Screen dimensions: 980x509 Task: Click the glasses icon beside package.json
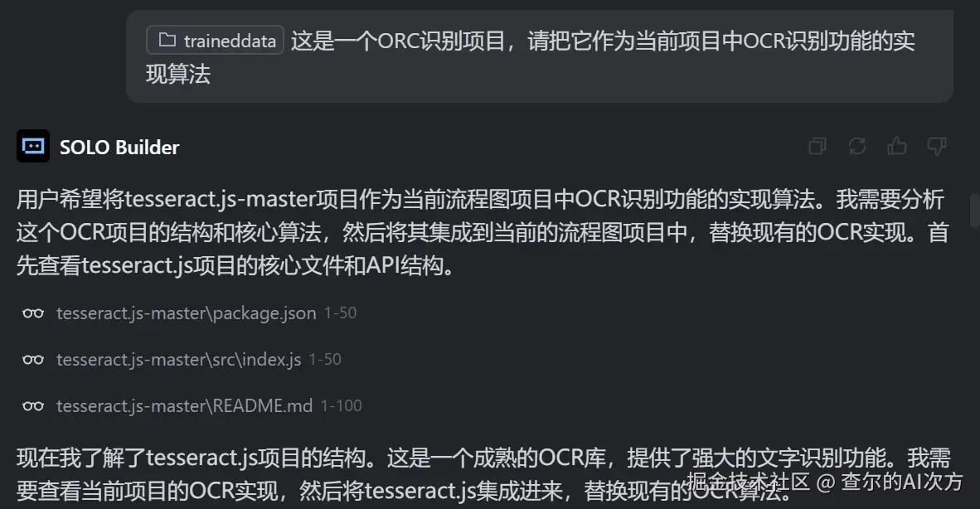pyautogui.click(x=33, y=313)
